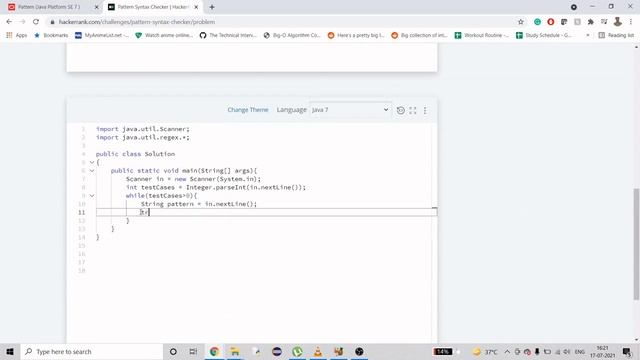Screen dimensions: 640x360
Task: Open the Apps bookmarks shortcut
Action: [17, 35]
